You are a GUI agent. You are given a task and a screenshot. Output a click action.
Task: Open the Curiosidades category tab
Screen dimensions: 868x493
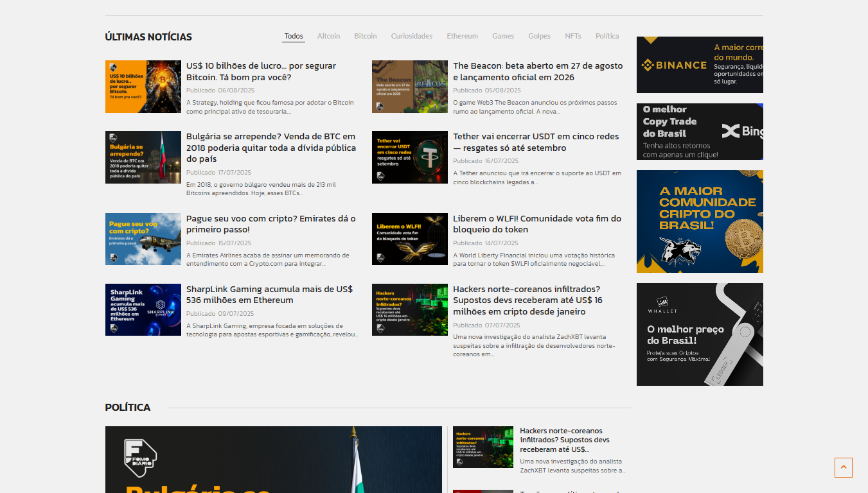(412, 36)
